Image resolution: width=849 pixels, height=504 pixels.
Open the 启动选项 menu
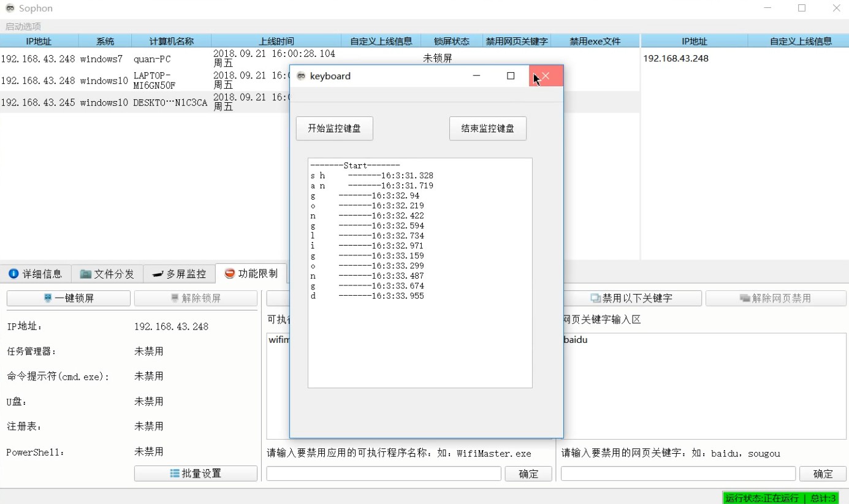(x=23, y=26)
